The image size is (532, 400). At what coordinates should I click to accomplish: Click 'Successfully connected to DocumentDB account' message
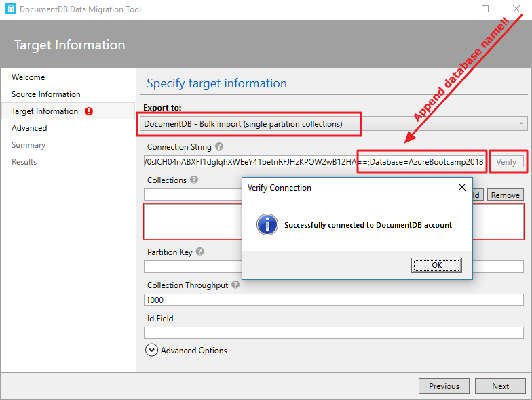point(368,225)
